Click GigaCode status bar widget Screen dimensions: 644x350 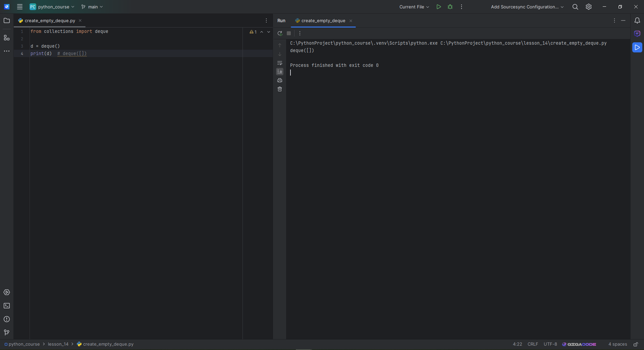579,344
